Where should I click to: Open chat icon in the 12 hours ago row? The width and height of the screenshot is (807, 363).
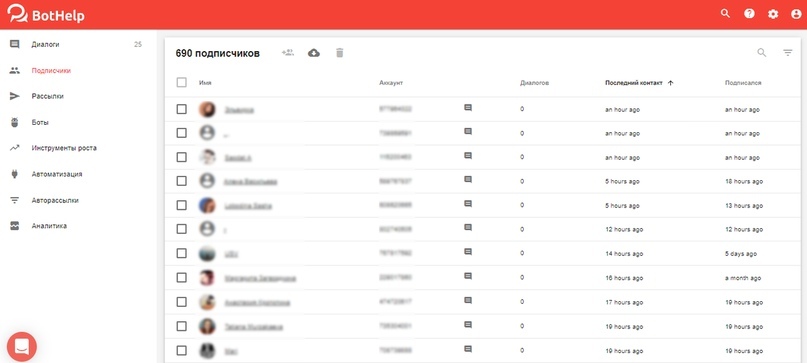[468, 228]
